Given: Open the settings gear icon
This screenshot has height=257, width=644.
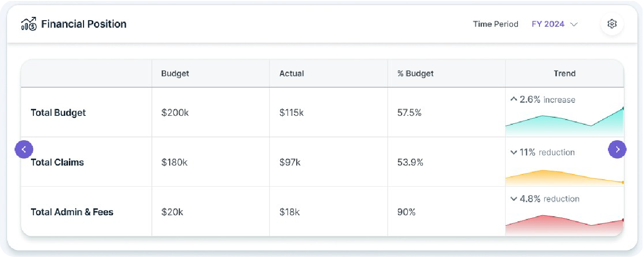Looking at the screenshot, I should [612, 24].
